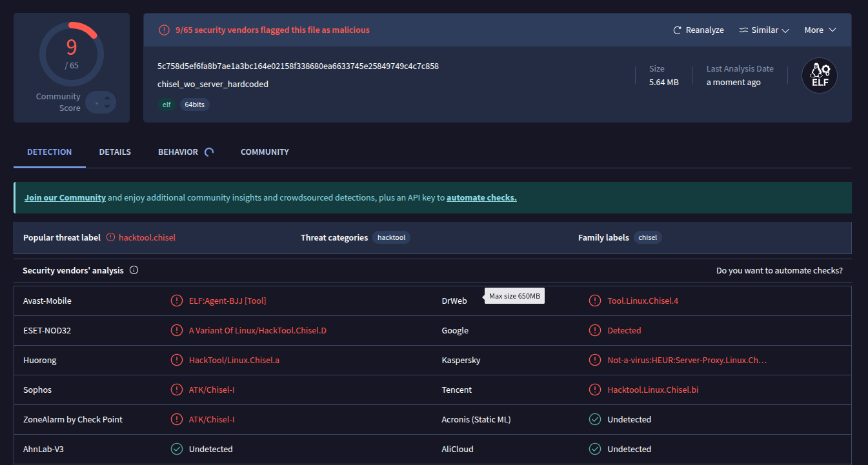Switch to the Detection tab

click(50, 152)
